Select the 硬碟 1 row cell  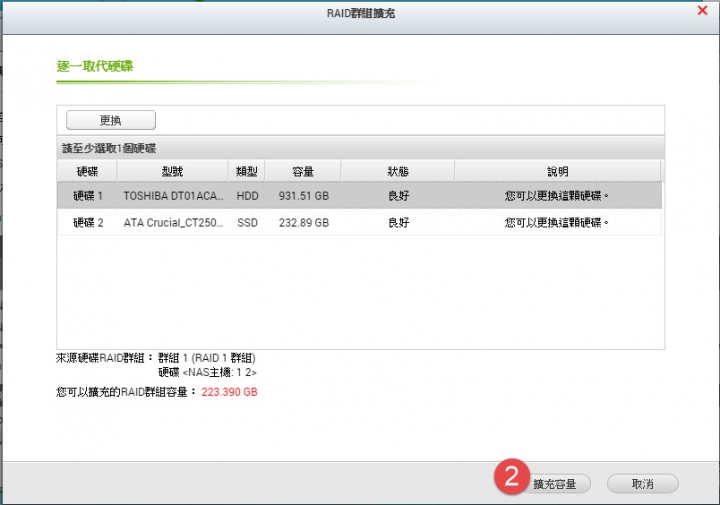88,196
